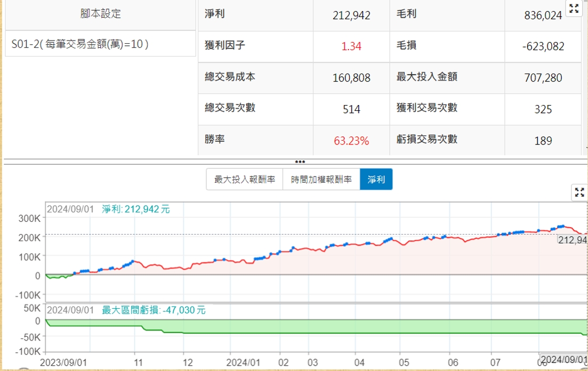
Task: Click the red 63.23% 勝率 value
Action: (351, 141)
